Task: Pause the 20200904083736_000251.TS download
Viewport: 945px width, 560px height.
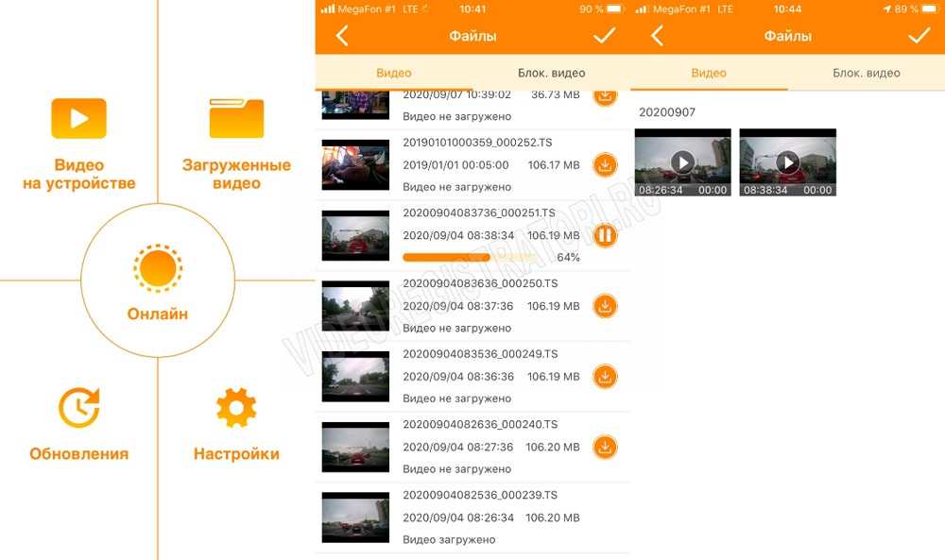Action: pyautogui.click(x=605, y=235)
